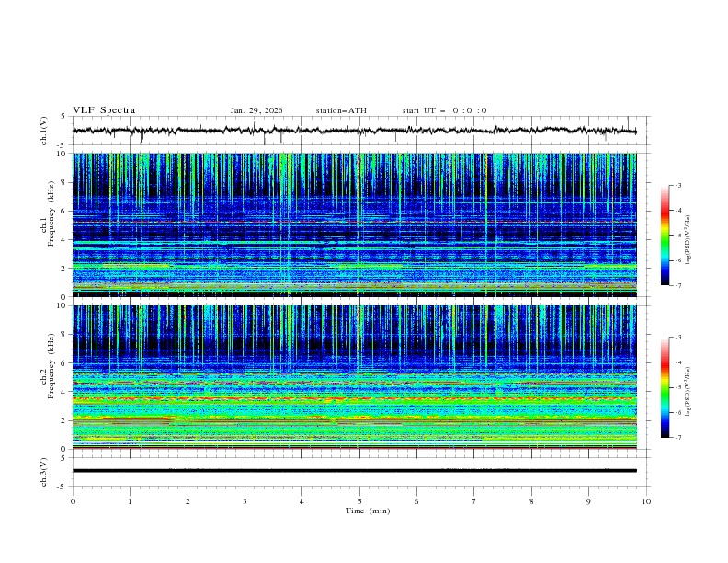Click the 10 tick on the time axis
This screenshot has width=728, height=563.
pyautogui.click(x=646, y=501)
